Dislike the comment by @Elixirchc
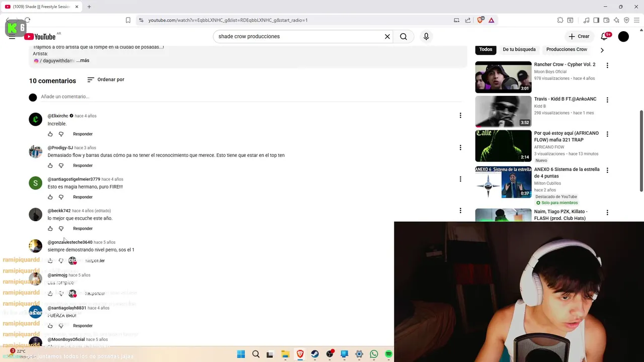The width and height of the screenshot is (644, 362). (61, 134)
